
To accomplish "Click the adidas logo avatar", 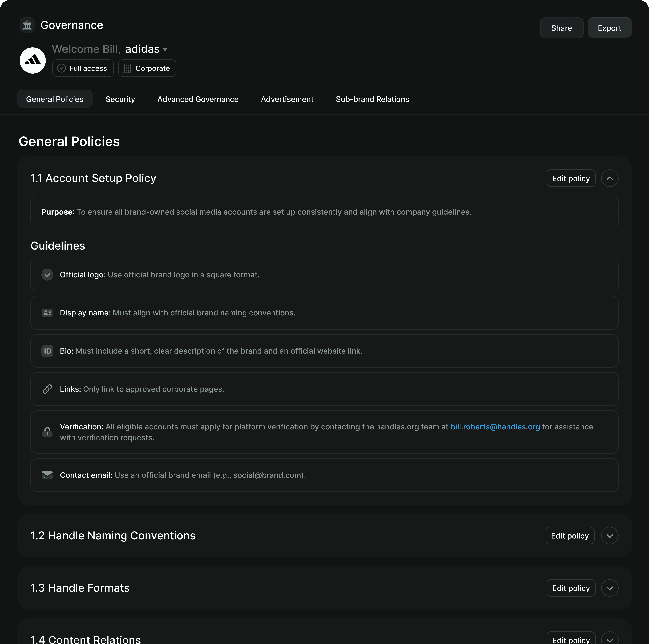I will (x=33, y=60).
